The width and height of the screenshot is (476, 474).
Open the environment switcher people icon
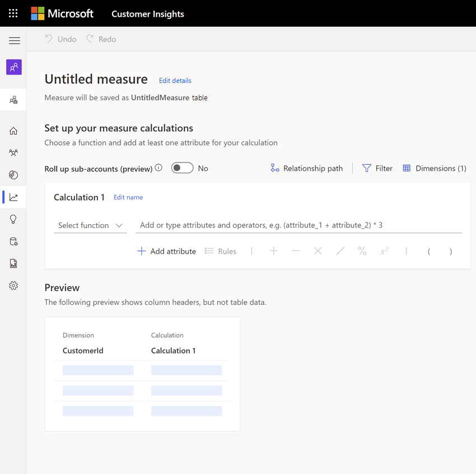pos(13,100)
